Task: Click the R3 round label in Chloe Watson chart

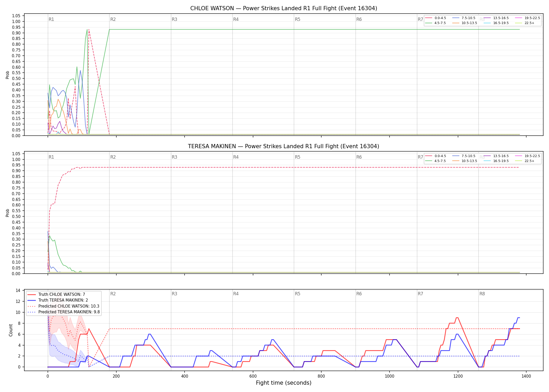Action: coord(174,19)
